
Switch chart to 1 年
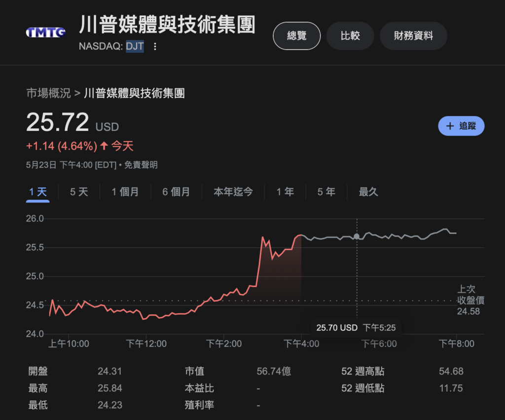pyautogui.click(x=285, y=192)
